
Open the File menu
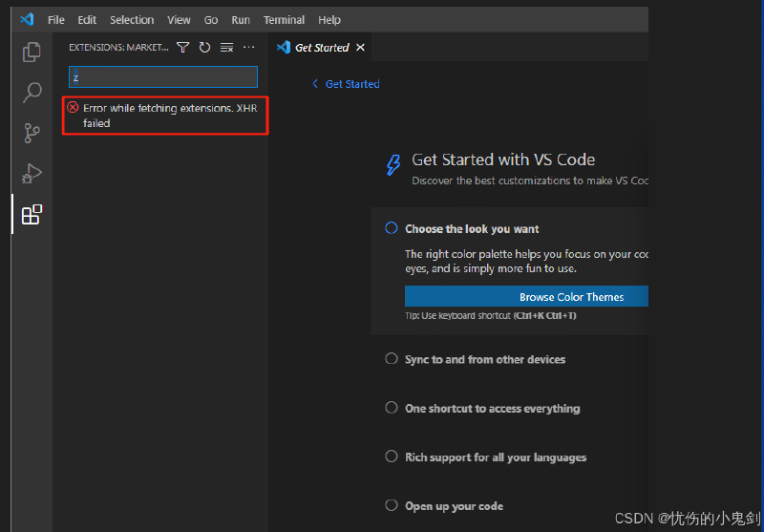(x=56, y=20)
